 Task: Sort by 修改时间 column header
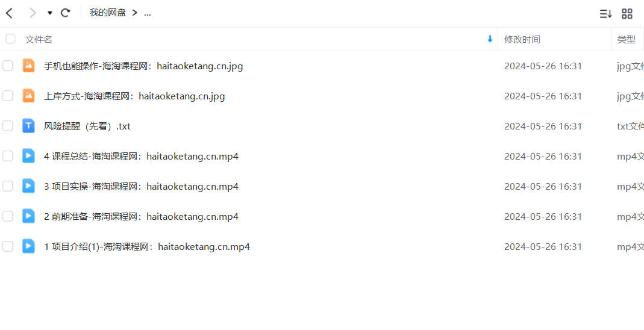(x=522, y=39)
